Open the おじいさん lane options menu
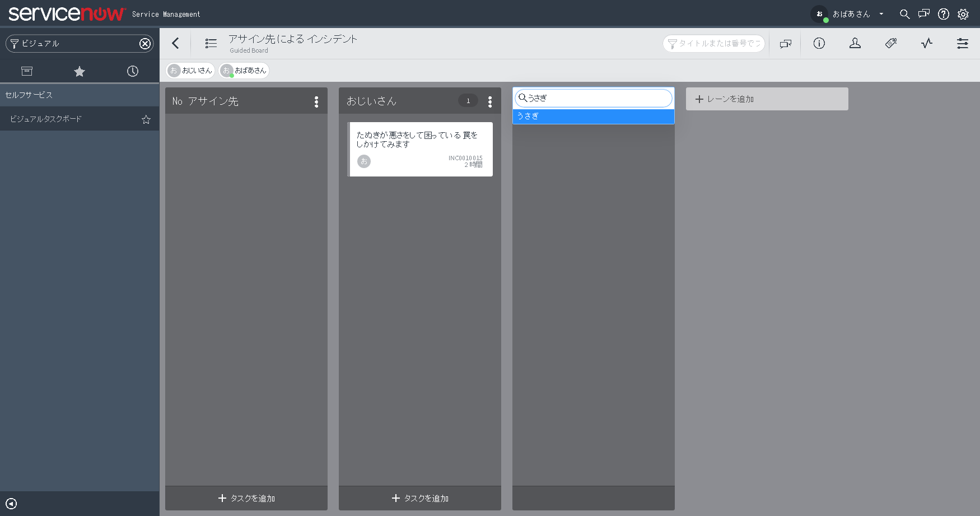 point(490,101)
